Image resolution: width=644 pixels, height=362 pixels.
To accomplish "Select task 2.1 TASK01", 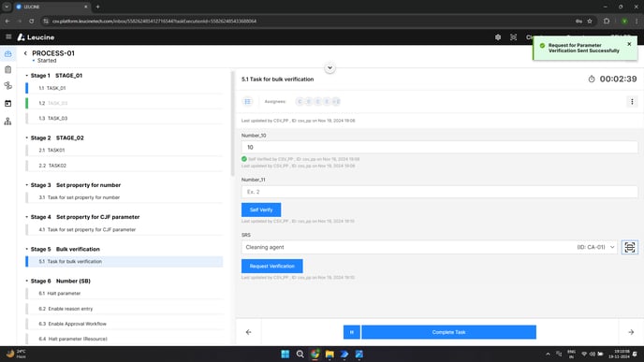I will 124,151.
